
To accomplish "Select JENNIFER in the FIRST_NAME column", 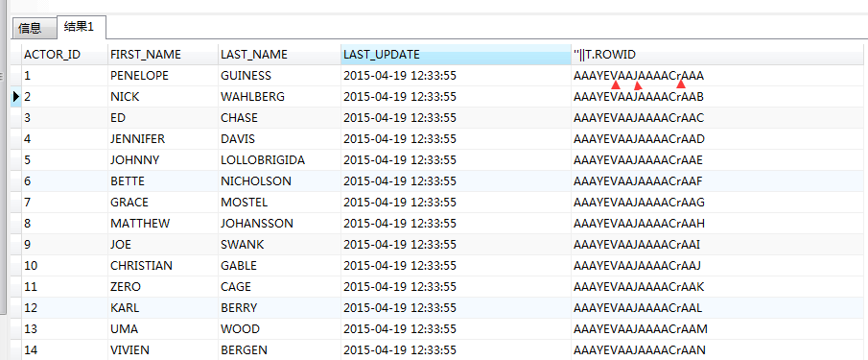I will pyautogui.click(x=163, y=139).
